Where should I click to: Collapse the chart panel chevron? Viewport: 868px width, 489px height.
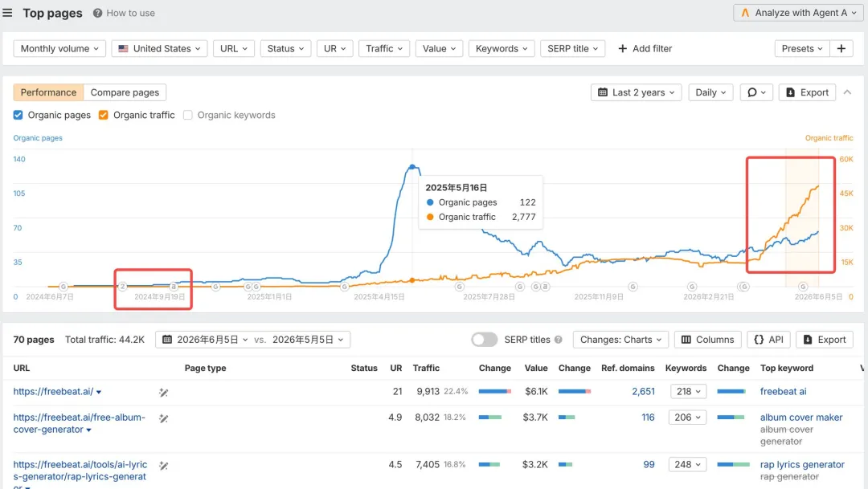[848, 92]
